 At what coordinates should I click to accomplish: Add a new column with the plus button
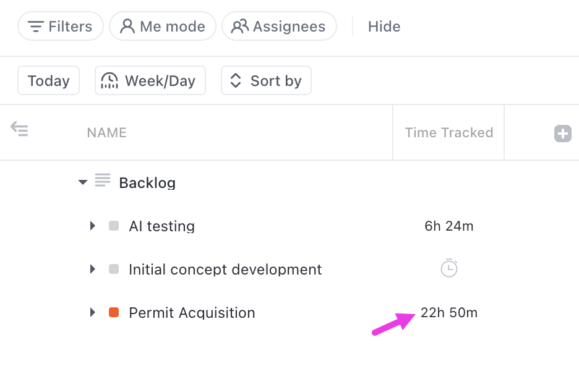pyautogui.click(x=562, y=134)
